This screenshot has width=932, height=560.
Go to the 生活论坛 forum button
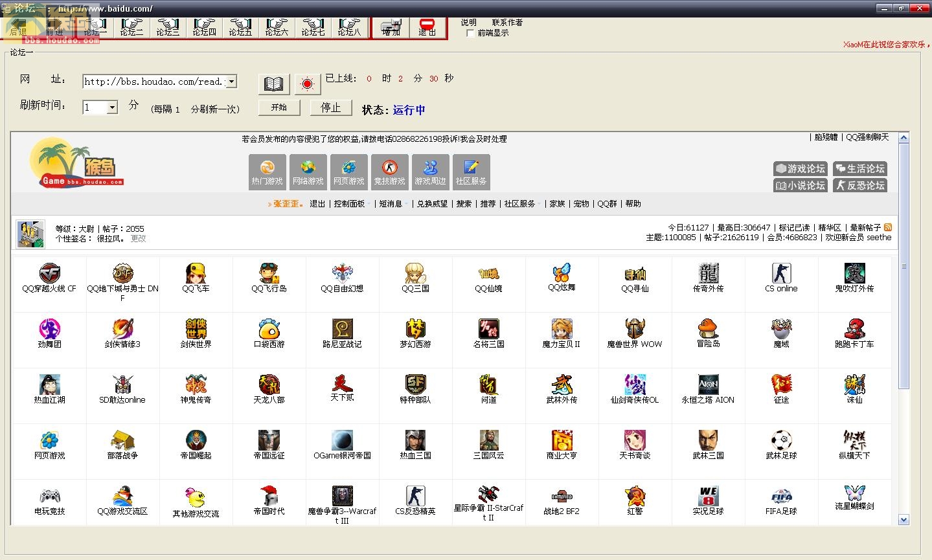tap(859, 168)
